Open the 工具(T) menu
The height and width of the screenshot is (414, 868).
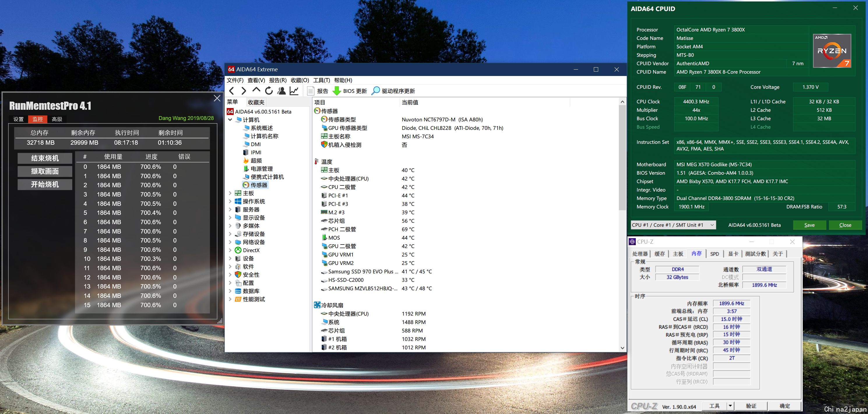point(321,80)
